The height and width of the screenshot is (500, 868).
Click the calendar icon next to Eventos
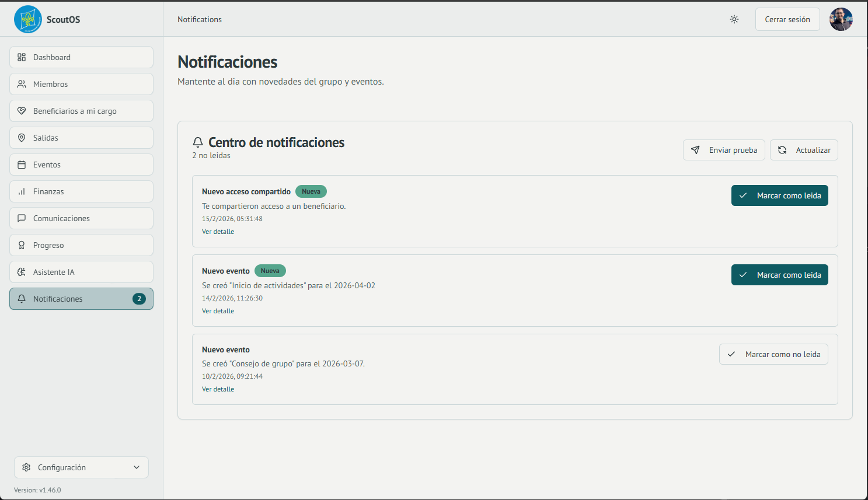(x=22, y=165)
